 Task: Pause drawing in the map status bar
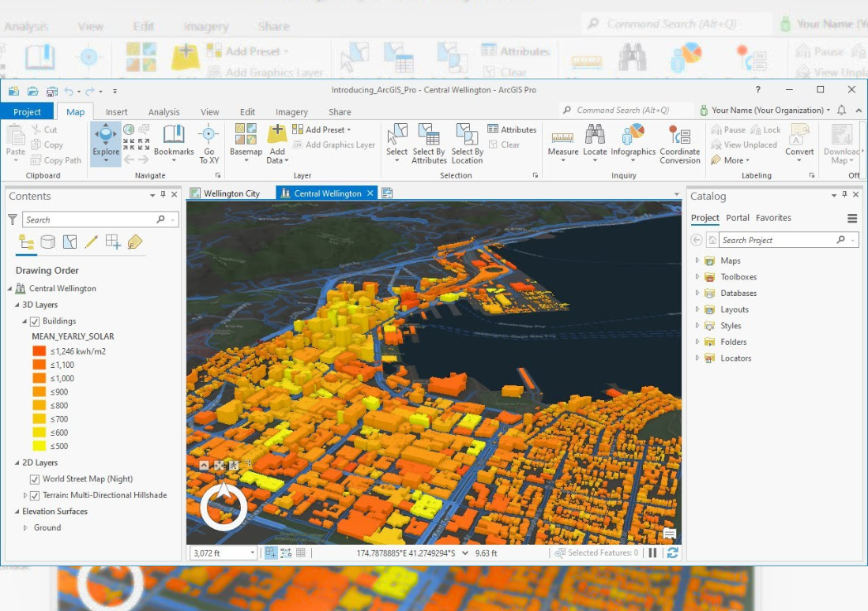[652, 553]
